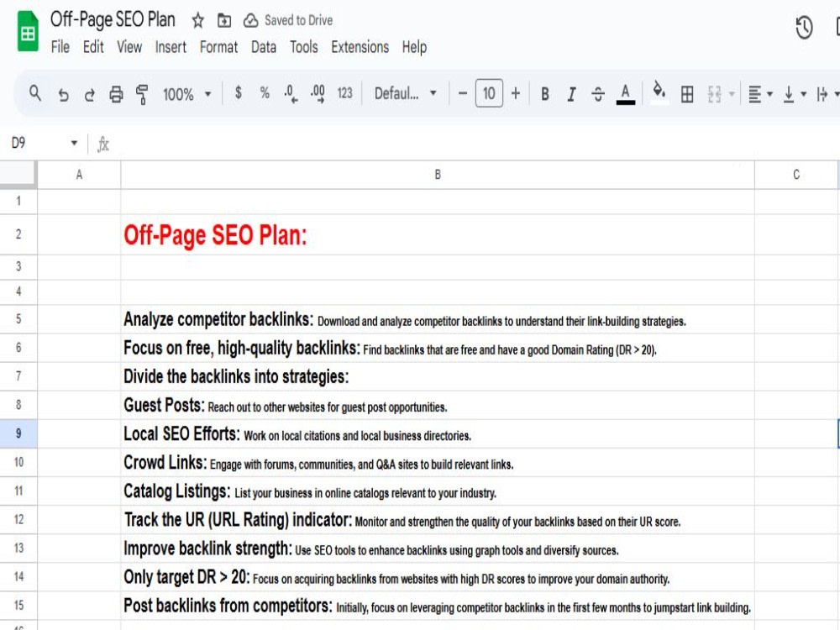Open the View menu
Viewport: 840px width, 630px height.
129,47
